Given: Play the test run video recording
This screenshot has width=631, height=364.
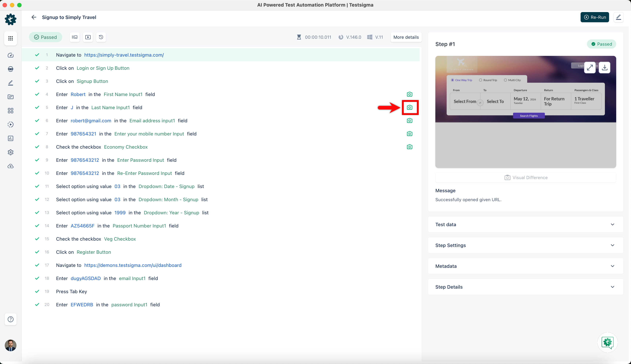Looking at the screenshot, I should [x=88, y=37].
